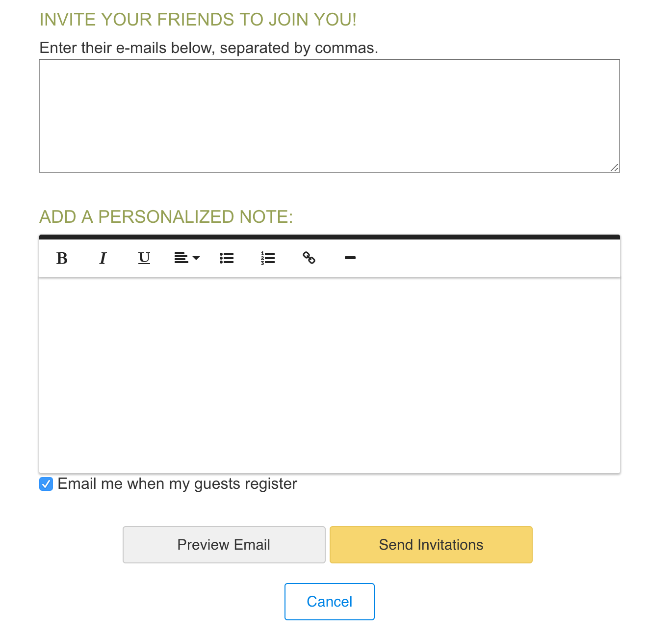Viewport: 672px width, 638px height.
Task: Click inside the personalized note editor body
Action: pos(330,375)
